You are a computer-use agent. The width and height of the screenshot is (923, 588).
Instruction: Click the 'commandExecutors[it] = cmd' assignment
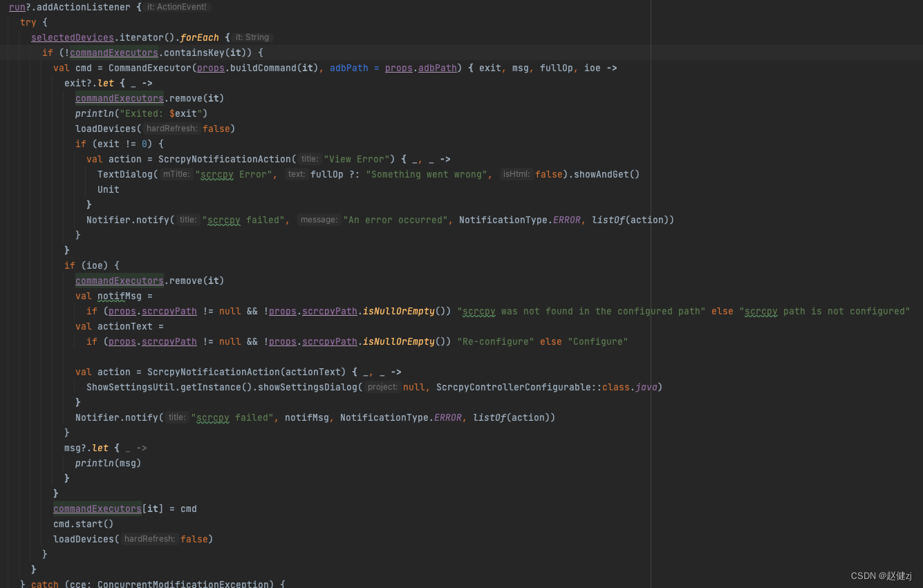point(125,509)
